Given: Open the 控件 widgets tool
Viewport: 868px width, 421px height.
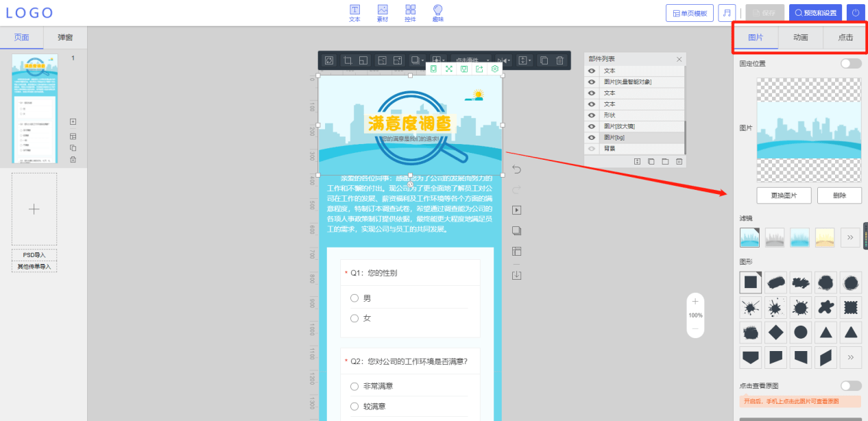Looking at the screenshot, I should click(x=410, y=12).
